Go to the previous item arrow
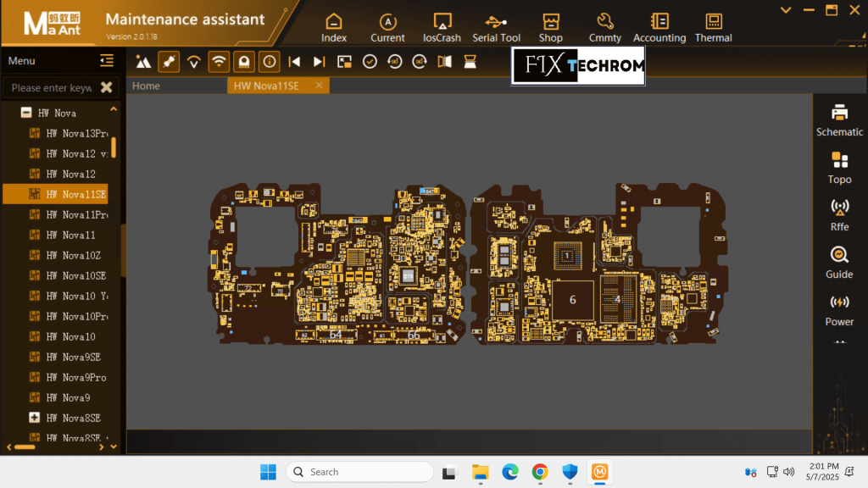Screen dimensions: 868x488 pyautogui.click(x=294, y=62)
